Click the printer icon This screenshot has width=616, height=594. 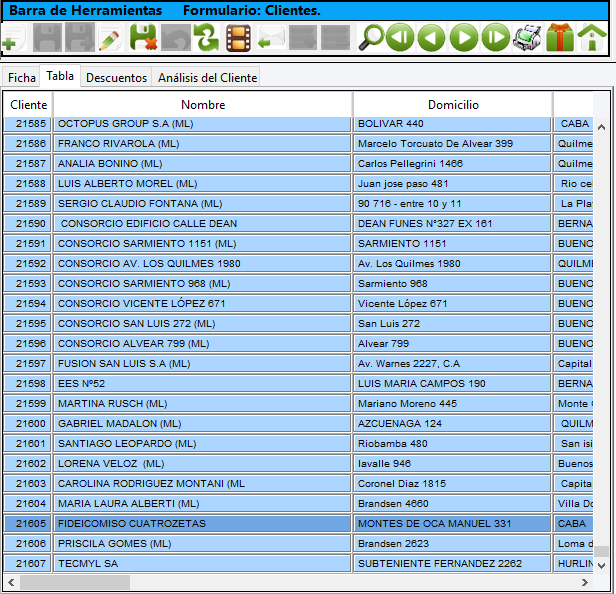click(x=527, y=39)
